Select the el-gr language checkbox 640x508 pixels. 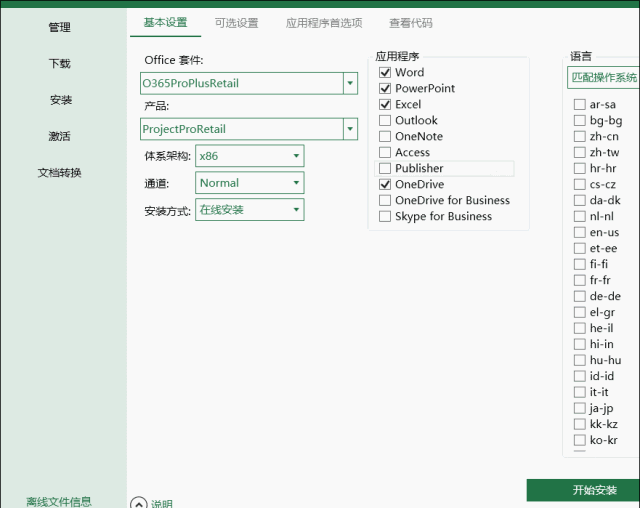pyautogui.click(x=580, y=312)
